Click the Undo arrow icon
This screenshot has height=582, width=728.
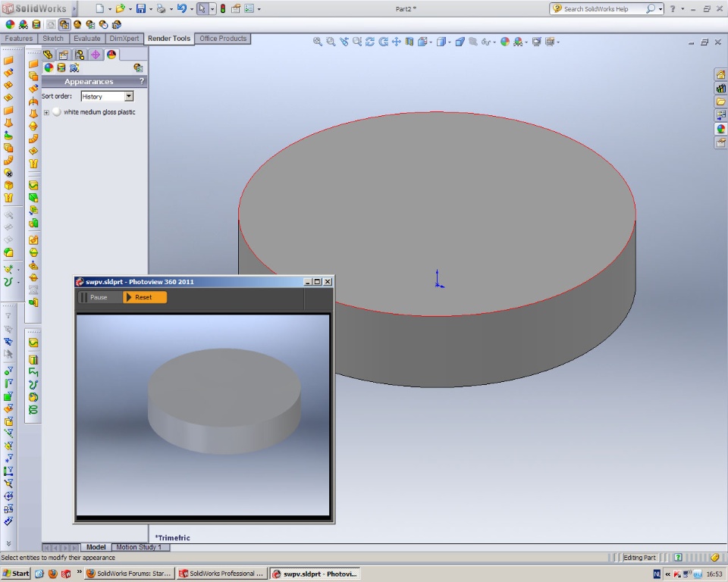[181, 8]
